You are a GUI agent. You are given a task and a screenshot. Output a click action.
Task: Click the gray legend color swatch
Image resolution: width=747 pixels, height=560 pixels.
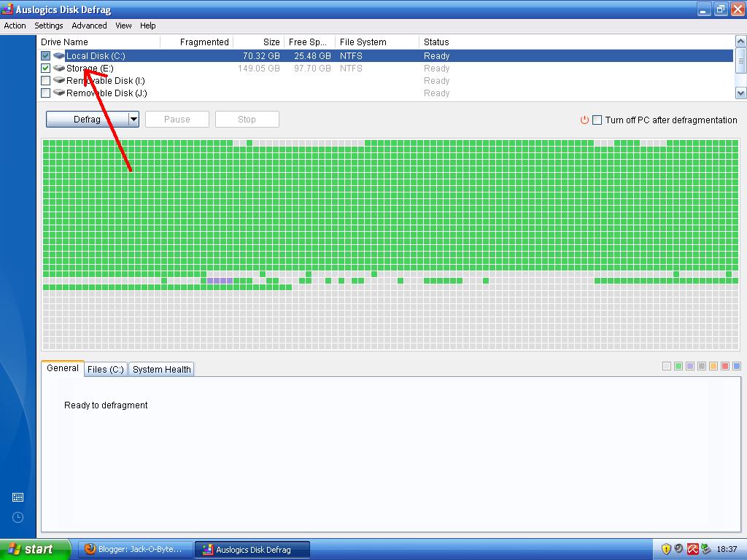702,366
